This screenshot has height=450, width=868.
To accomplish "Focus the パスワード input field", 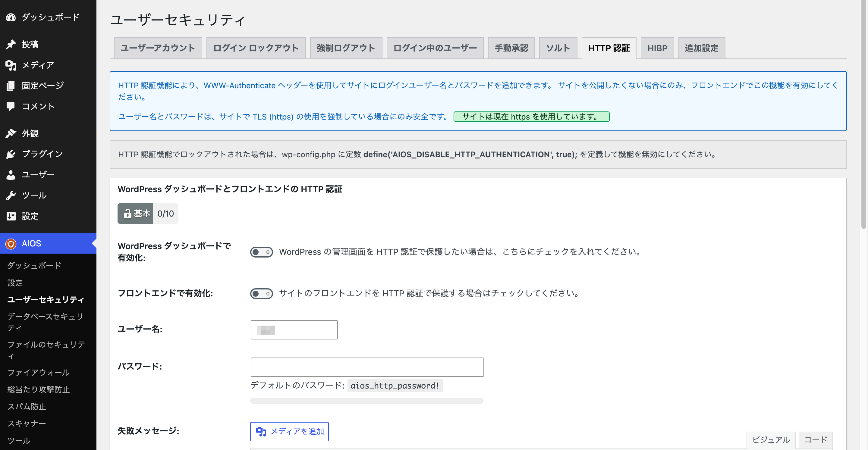I will pyautogui.click(x=367, y=367).
